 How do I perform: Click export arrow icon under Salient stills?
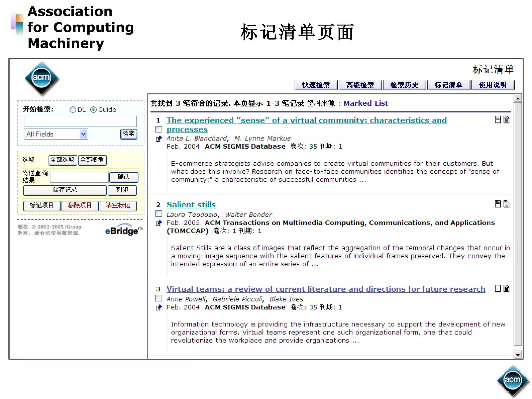[159, 223]
